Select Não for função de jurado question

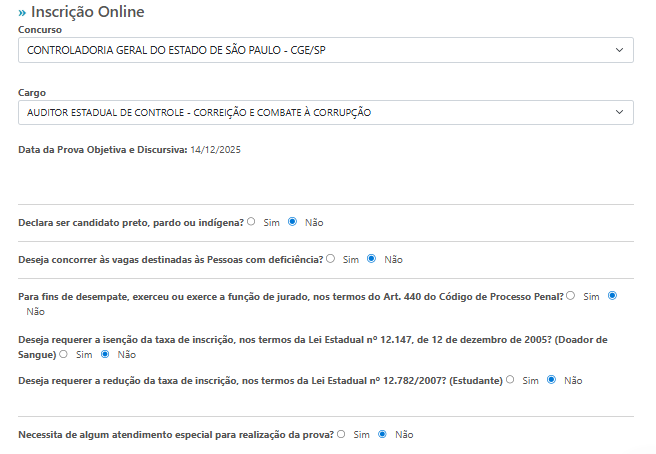point(612,296)
